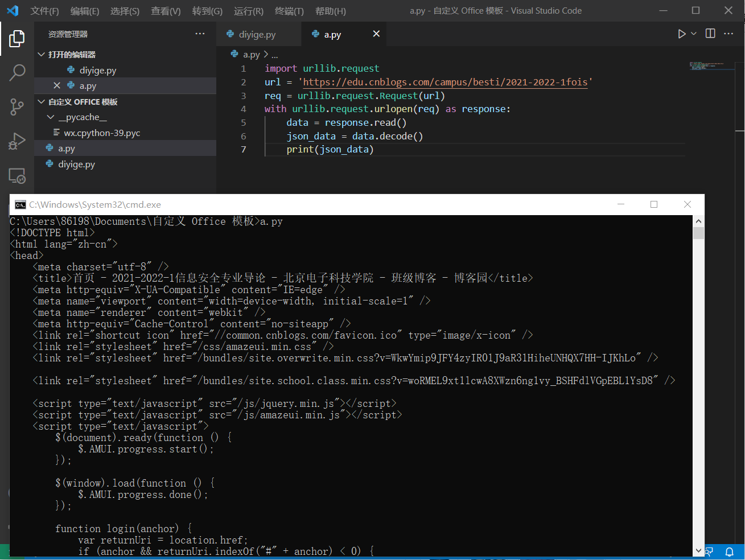Click Python icon beside diyige.py in open editors
The image size is (745, 560).
(71, 70)
